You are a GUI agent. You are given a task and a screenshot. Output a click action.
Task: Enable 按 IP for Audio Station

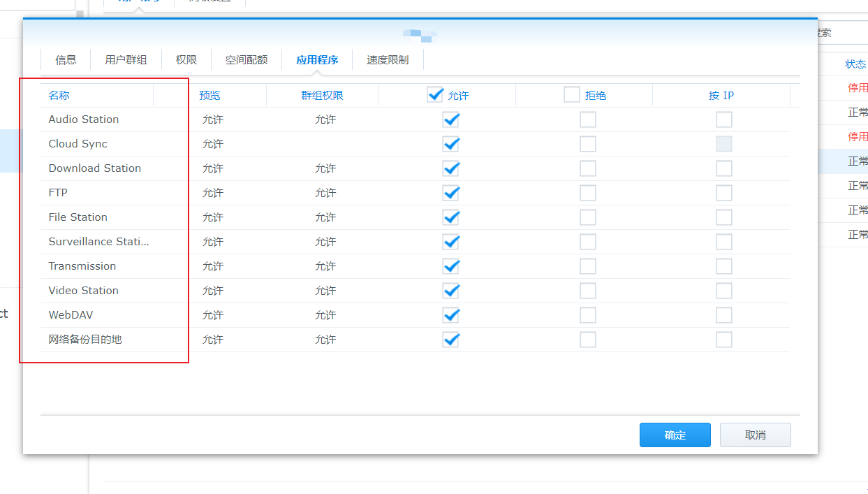724,119
